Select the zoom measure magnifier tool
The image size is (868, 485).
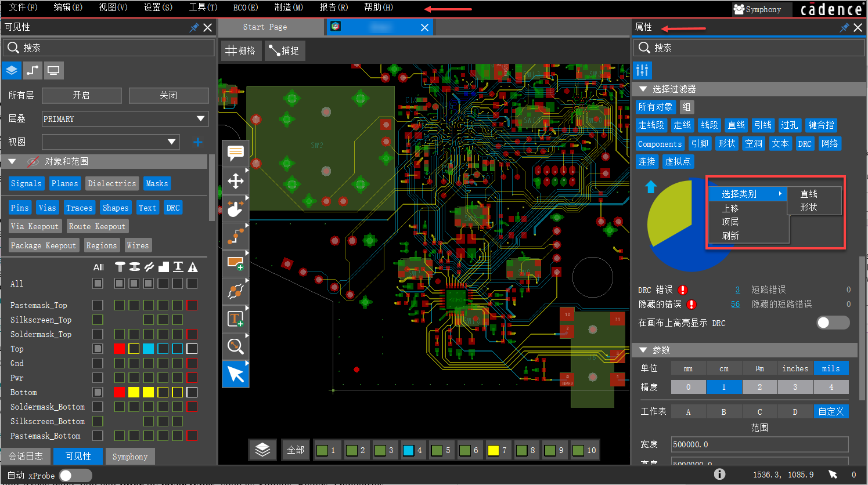point(235,346)
